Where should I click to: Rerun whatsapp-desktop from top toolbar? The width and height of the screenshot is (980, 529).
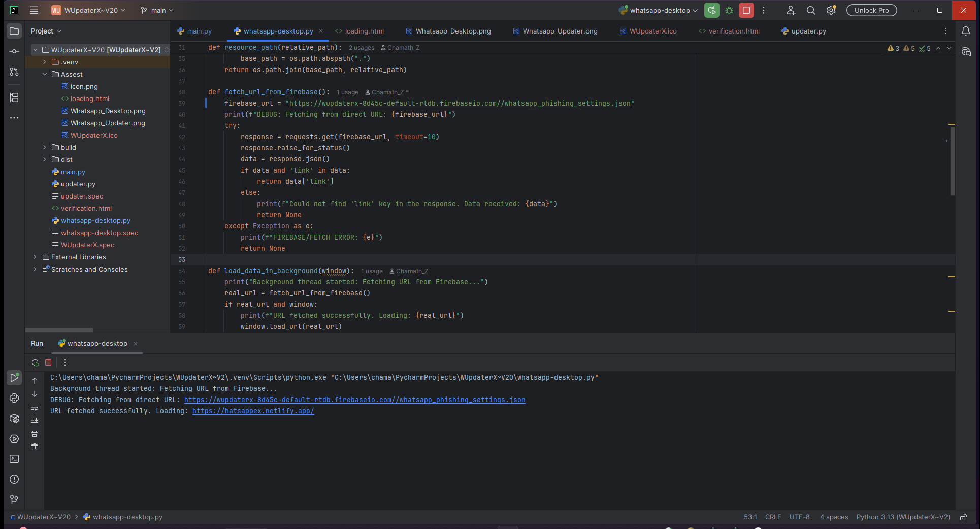tap(712, 10)
